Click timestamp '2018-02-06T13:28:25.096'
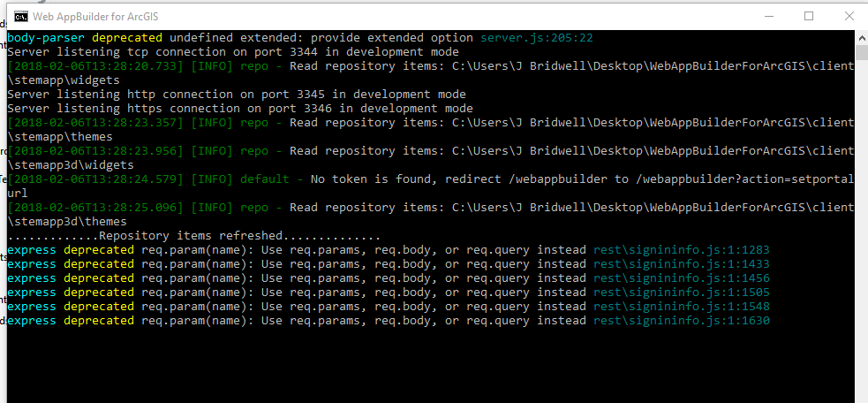 pyautogui.click(x=95, y=208)
